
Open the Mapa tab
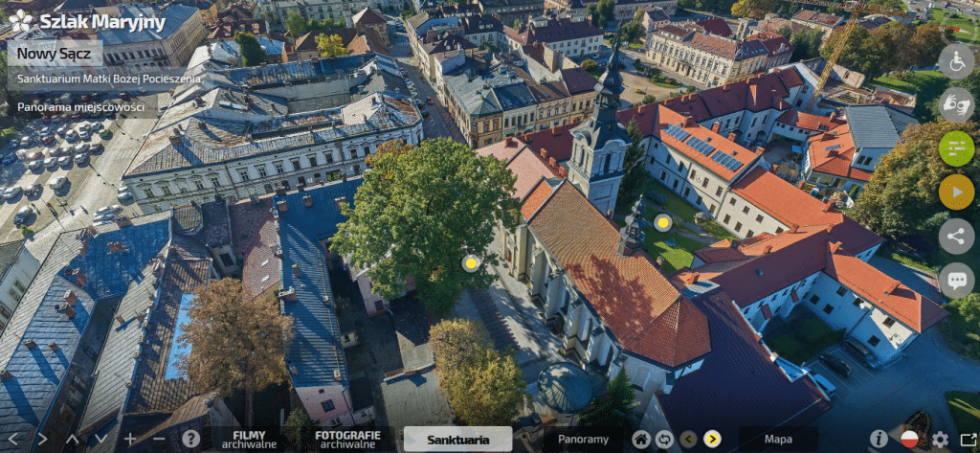[x=778, y=440]
